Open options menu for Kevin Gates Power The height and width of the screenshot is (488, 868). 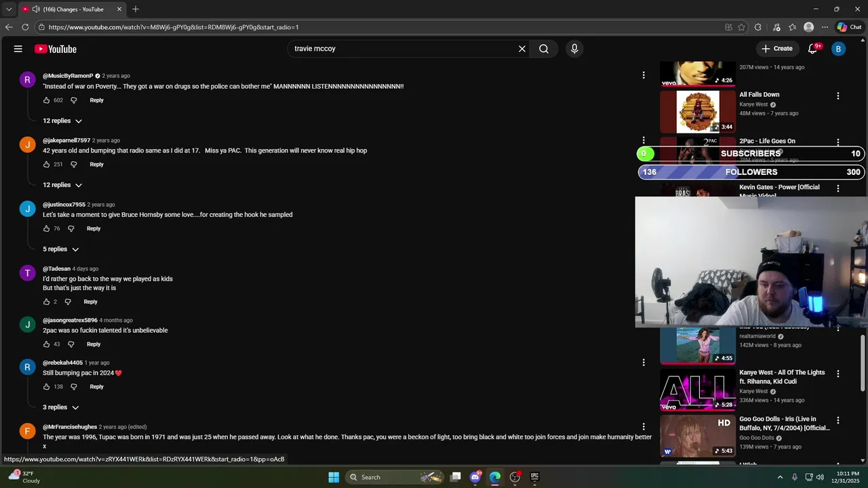coord(838,188)
